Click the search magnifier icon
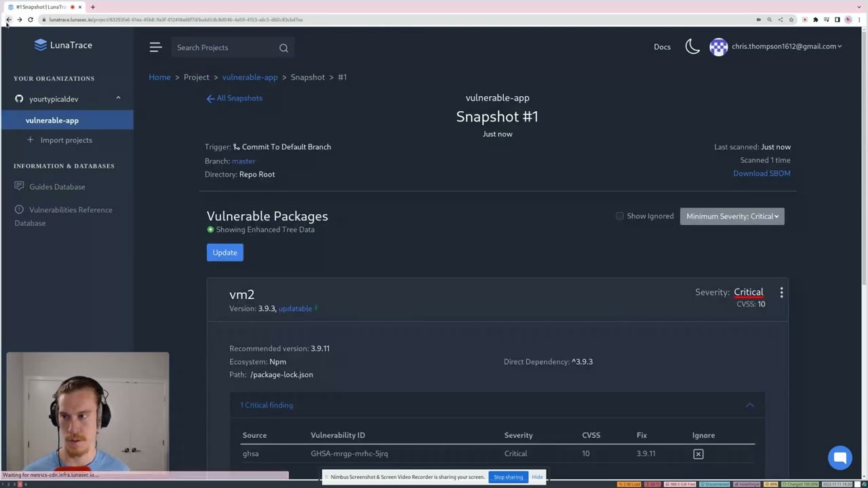Image resolution: width=868 pixels, height=488 pixels. (283, 47)
